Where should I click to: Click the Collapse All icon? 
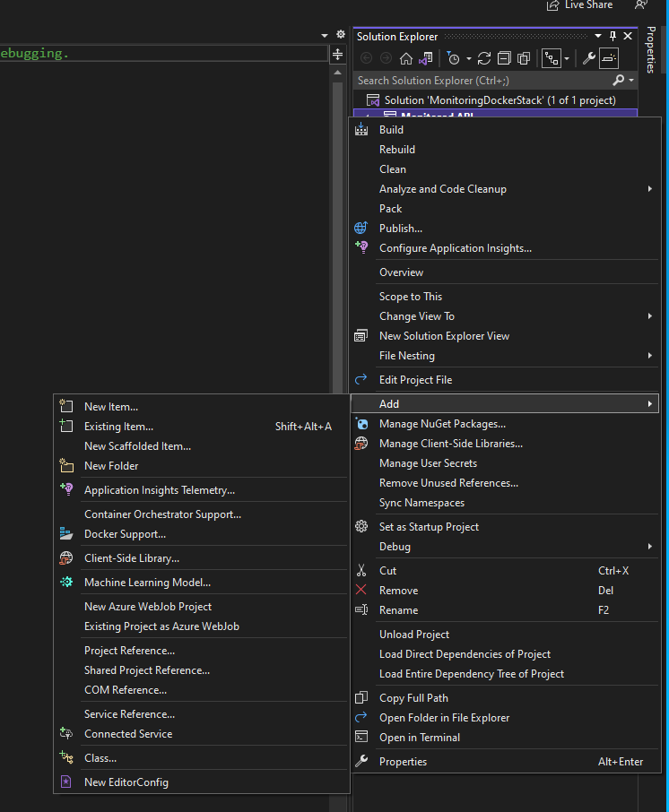[504, 58]
